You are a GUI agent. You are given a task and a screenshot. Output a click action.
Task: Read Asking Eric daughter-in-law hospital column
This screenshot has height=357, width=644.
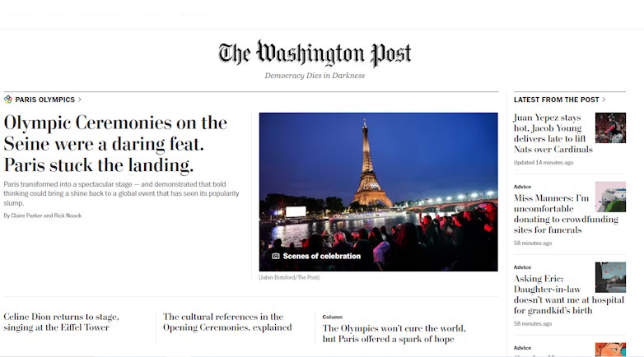click(x=568, y=294)
